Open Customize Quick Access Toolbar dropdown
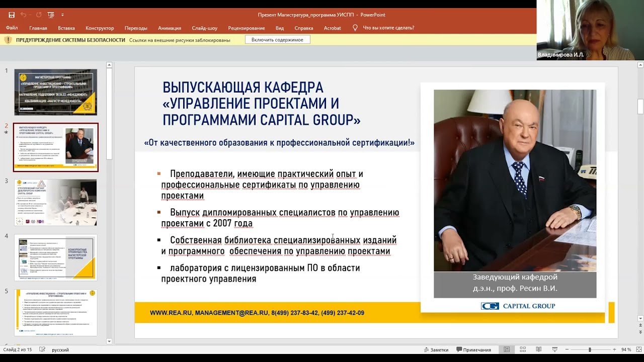The image size is (644, 362). point(62,15)
